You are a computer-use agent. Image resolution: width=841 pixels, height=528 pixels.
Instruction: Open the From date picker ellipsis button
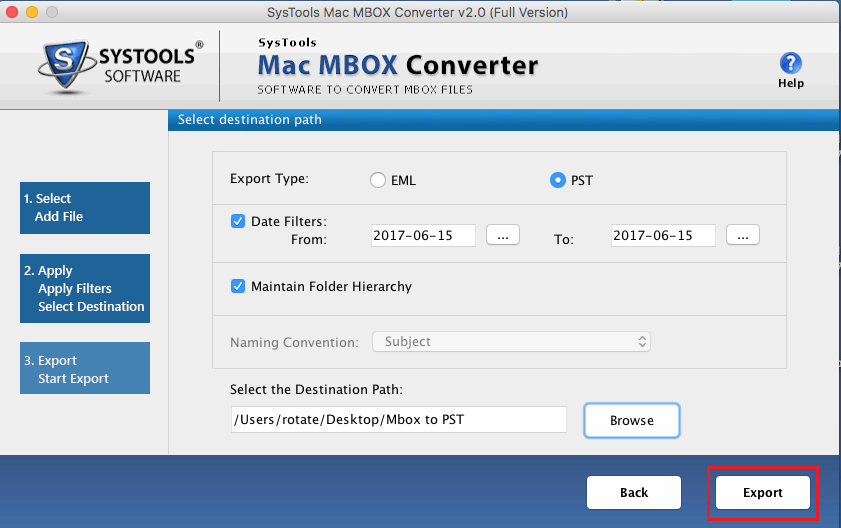pyautogui.click(x=503, y=235)
